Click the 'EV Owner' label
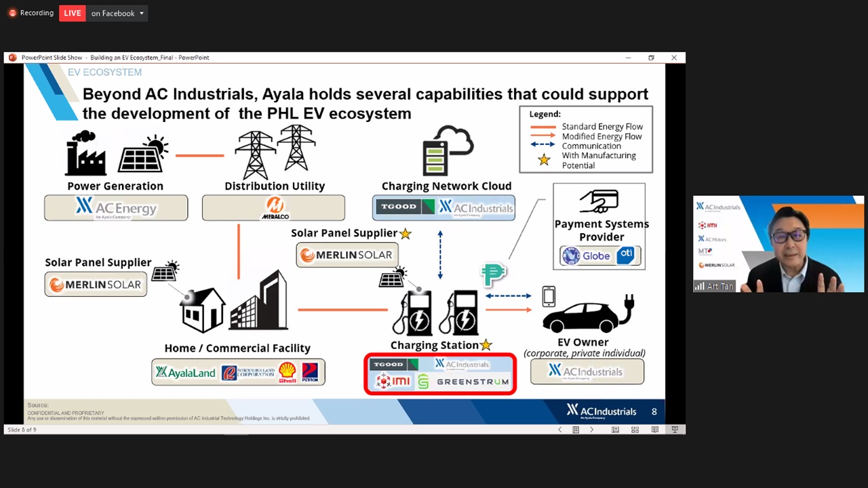The image size is (868, 488). click(x=583, y=342)
